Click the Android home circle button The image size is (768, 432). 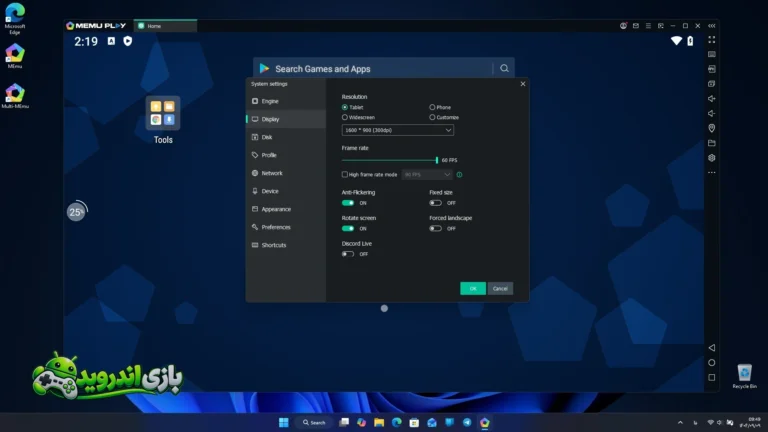(x=712, y=362)
